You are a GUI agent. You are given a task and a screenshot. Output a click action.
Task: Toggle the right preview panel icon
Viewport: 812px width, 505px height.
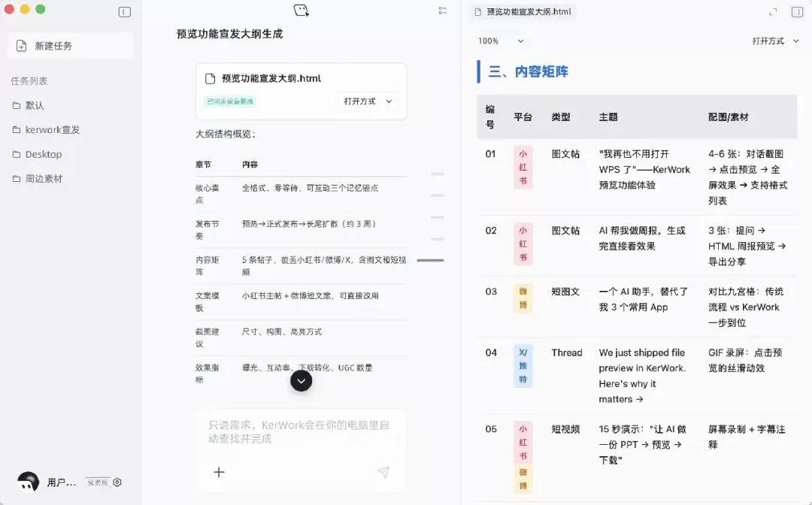[x=797, y=11]
